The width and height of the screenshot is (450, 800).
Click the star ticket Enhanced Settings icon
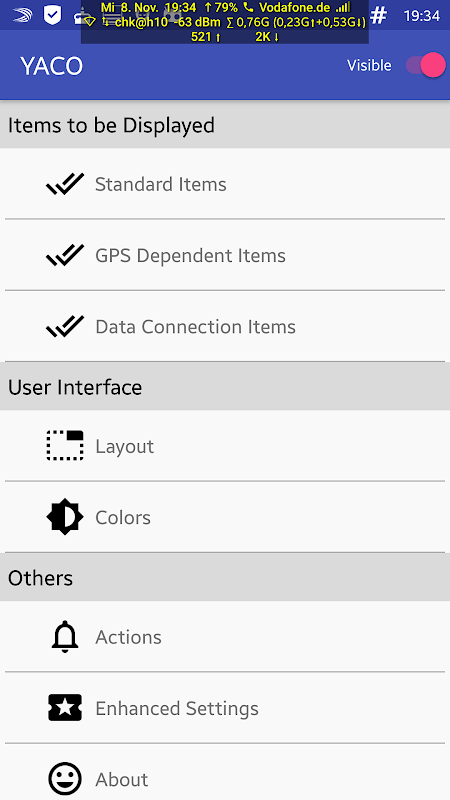click(65, 708)
